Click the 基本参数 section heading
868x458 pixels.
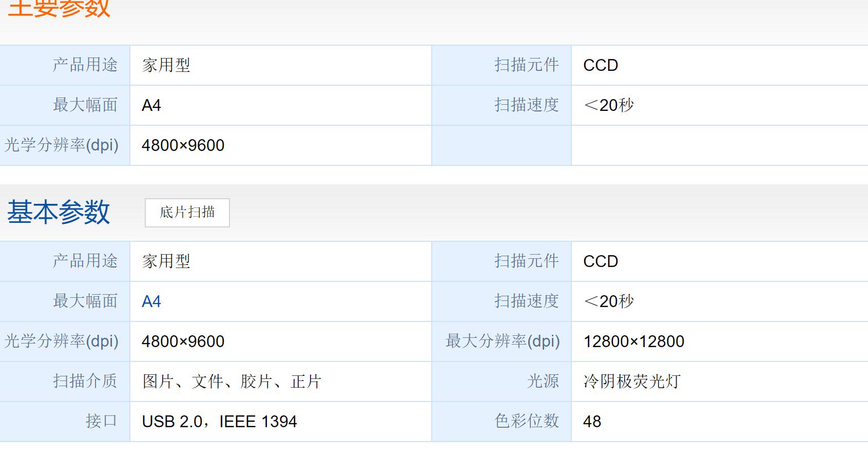[59, 212]
